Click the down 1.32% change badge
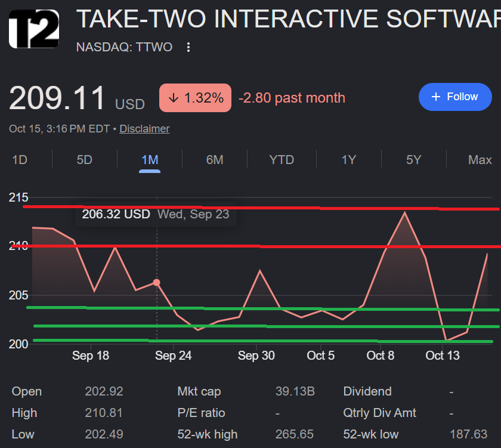The height and width of the screenshot is (448, 501). tap(195, 98)
